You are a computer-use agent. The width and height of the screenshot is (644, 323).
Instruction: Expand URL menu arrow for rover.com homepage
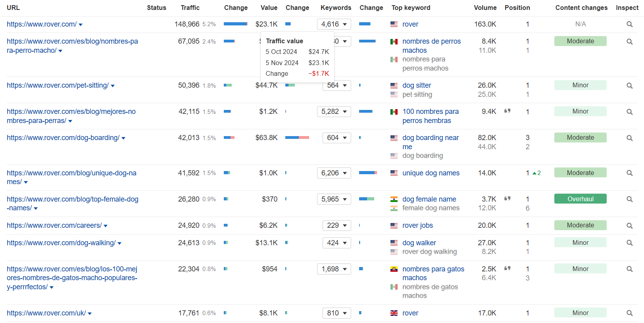pos(81,25)
